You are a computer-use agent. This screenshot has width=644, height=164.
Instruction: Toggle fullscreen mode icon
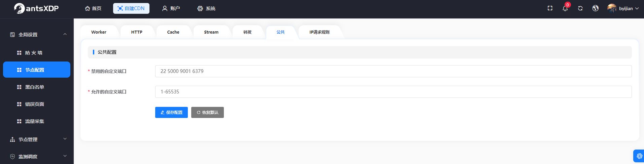tap(550, 8)
